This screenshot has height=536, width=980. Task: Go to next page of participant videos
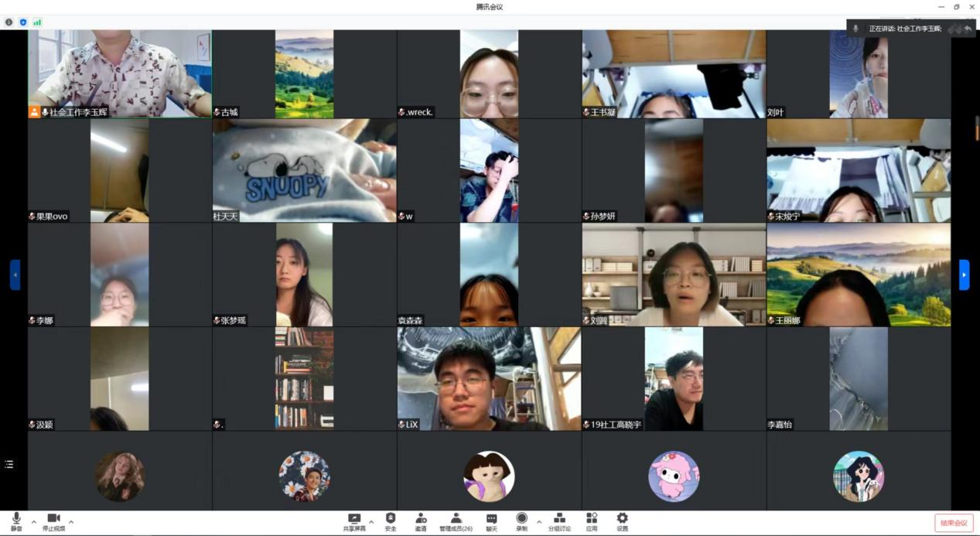(x=964, y=275)
